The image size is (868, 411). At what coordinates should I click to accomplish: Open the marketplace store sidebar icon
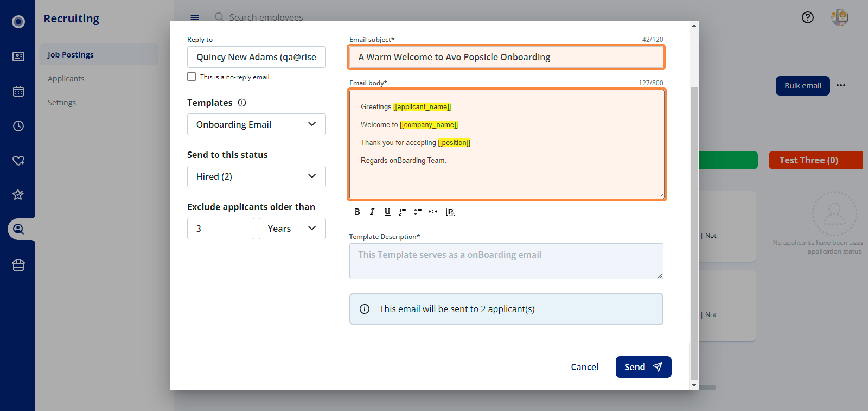18,265
